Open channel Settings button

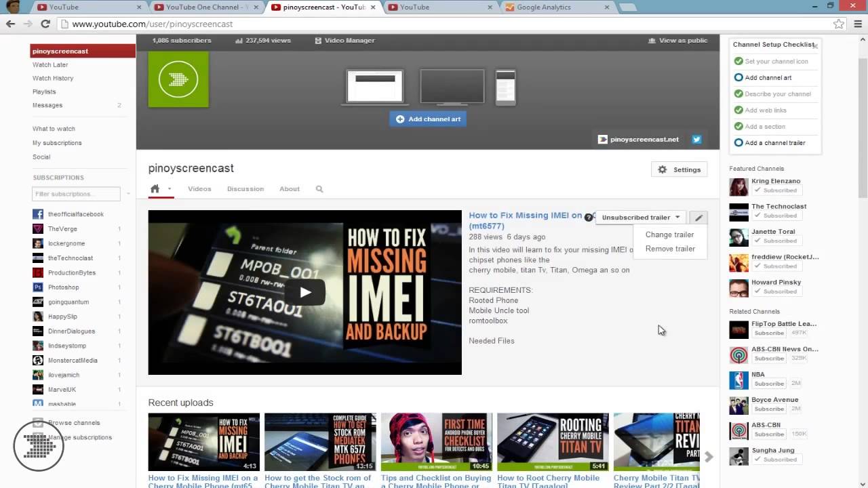679,169
